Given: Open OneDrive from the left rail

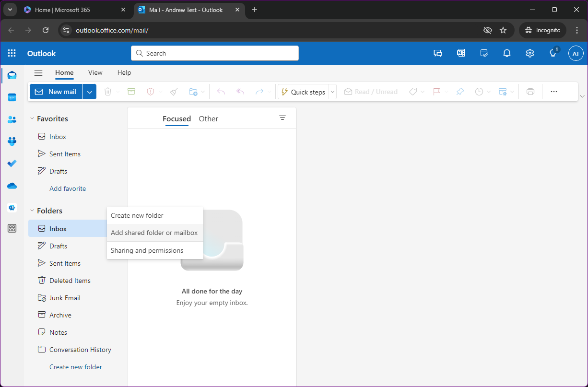Looking at the screenshot, I should (x=12, y=186).
